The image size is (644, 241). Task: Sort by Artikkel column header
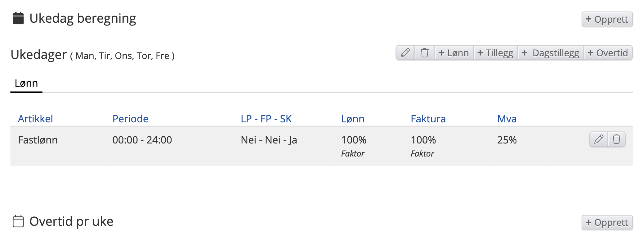tap(35, 119)
